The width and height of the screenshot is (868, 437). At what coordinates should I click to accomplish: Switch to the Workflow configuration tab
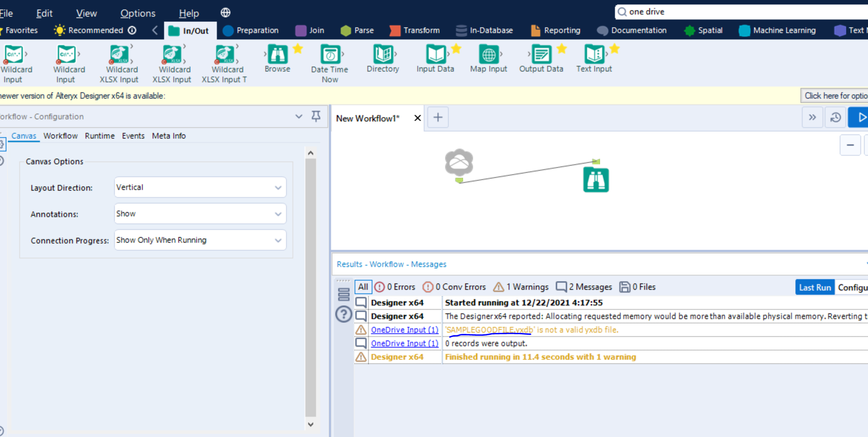click(60, 136)
